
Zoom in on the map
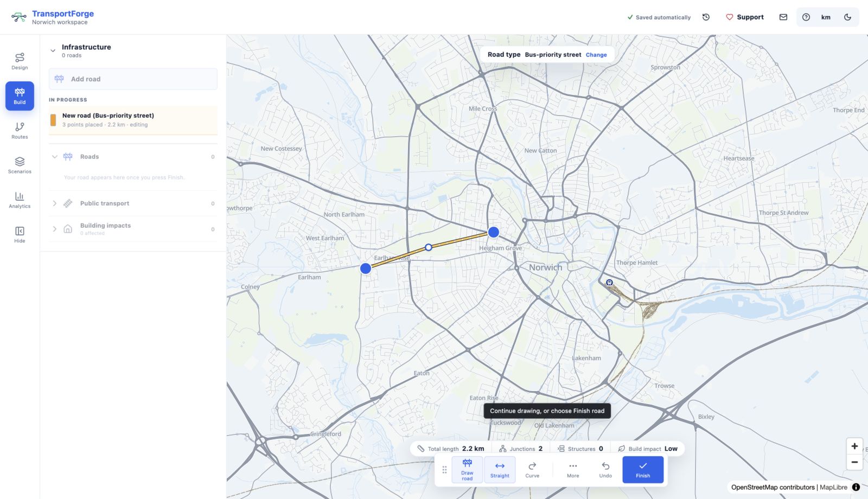pos(854,446)
